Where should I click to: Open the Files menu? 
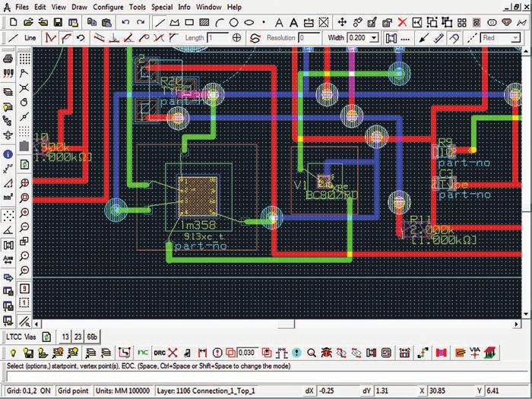tap(22, 7)
